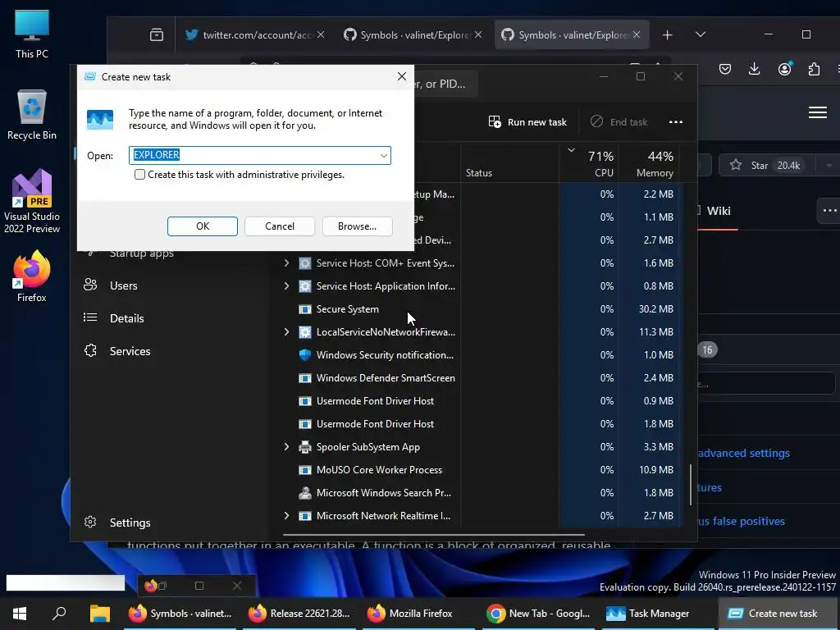Open a new Firefox tab
The width and height of the screenshot is (840, 630).
[668, 34]
